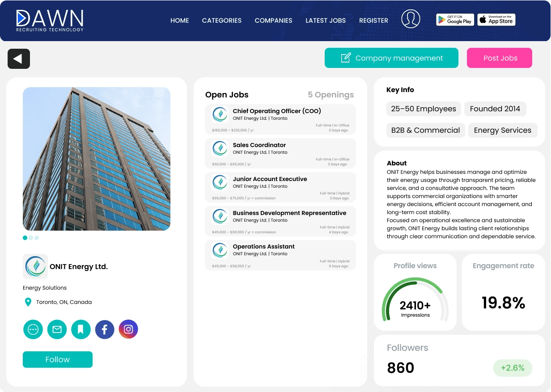Click the 3 Days ago posting date
The width and height of the screenshot is (551, 392).
(339, 198)
